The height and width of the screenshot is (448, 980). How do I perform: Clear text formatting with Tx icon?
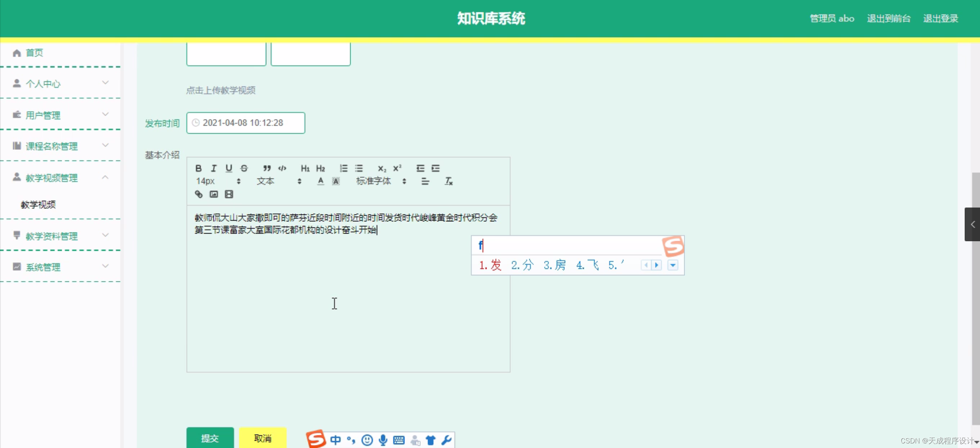point(448,181)
